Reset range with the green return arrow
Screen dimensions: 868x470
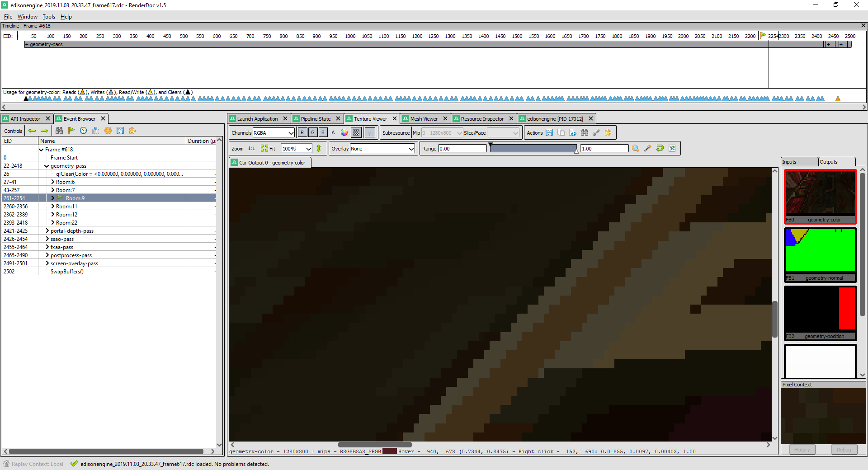pos(660,148)
